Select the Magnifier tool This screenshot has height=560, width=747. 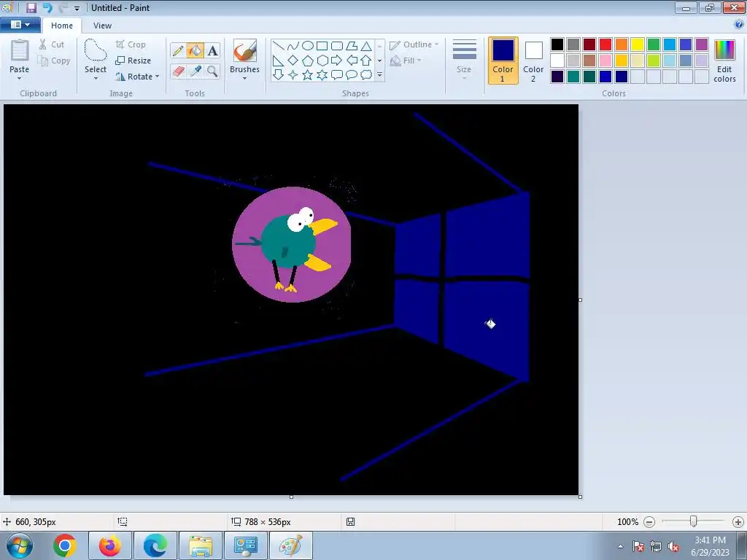pos(212,71)
